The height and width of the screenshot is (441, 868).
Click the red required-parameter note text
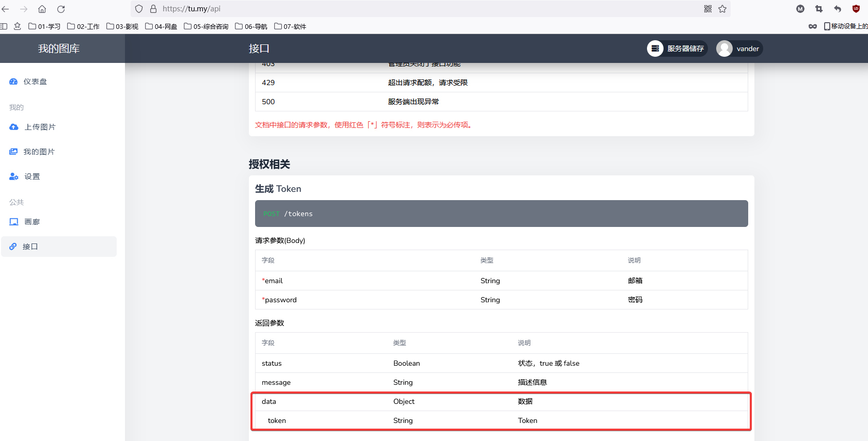[364, 125]
